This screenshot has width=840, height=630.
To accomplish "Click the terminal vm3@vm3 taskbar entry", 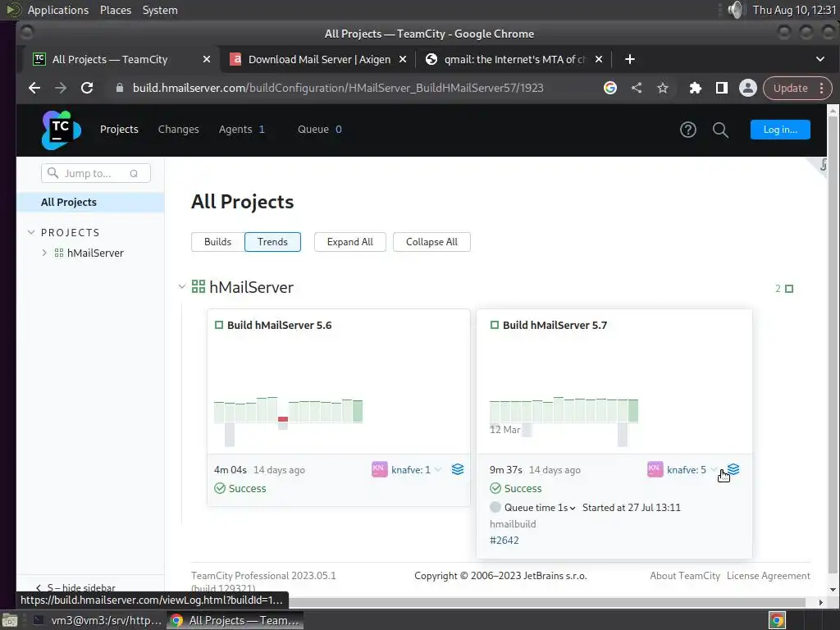I will (x=97, y=620).
